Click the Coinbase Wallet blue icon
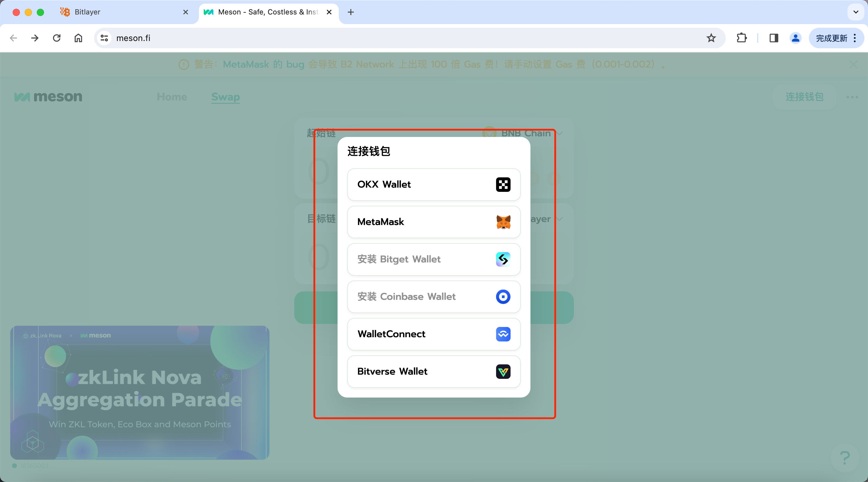The width and height of the screenshot is (868, 482). (503, 297)
